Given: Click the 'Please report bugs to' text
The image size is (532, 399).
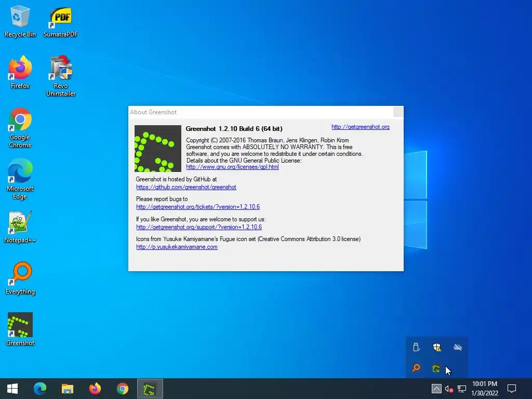Looking at the screenshot, I should click(x=162, y=199).
